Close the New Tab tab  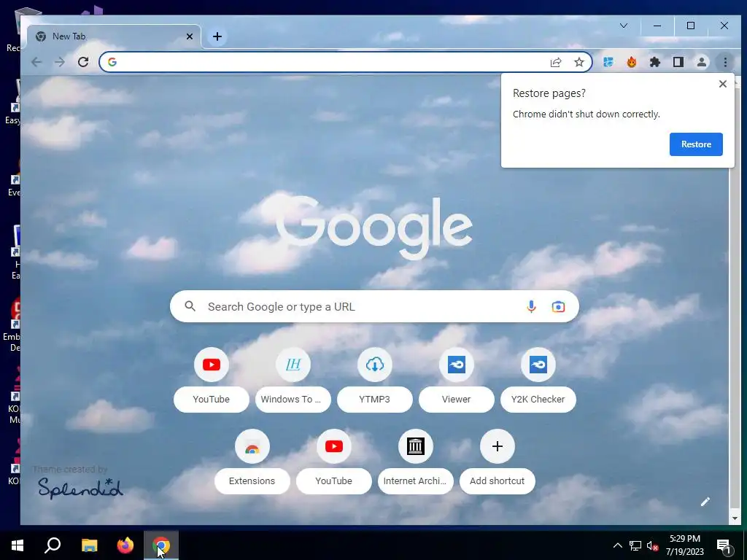click(190, 36)
